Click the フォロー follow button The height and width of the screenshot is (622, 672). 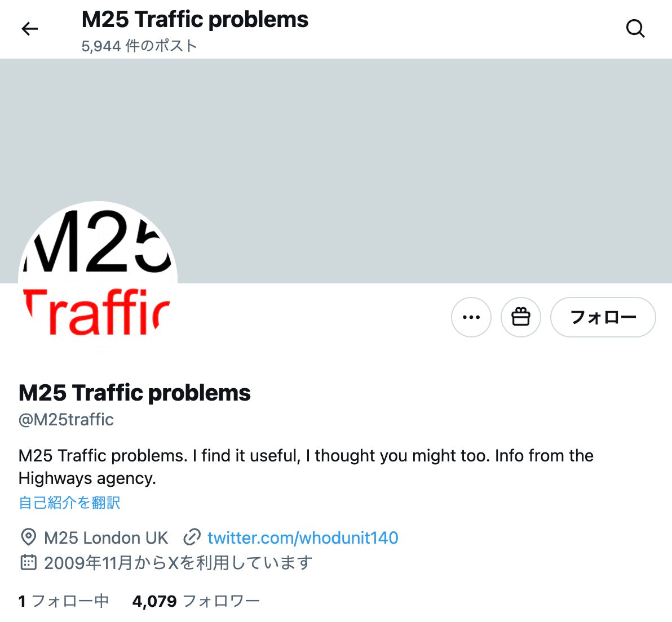[x=603, y=317]
